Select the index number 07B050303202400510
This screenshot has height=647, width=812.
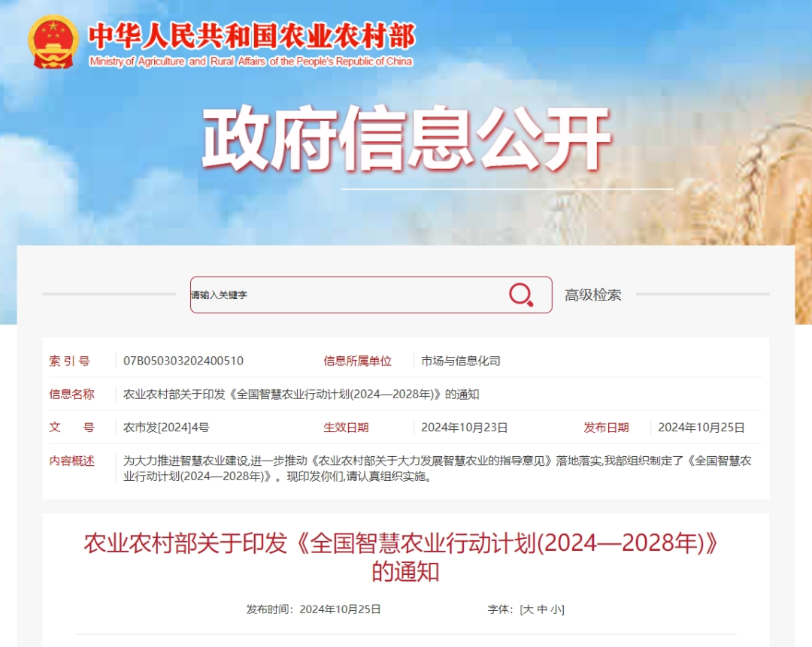click(x=183, y=361)
